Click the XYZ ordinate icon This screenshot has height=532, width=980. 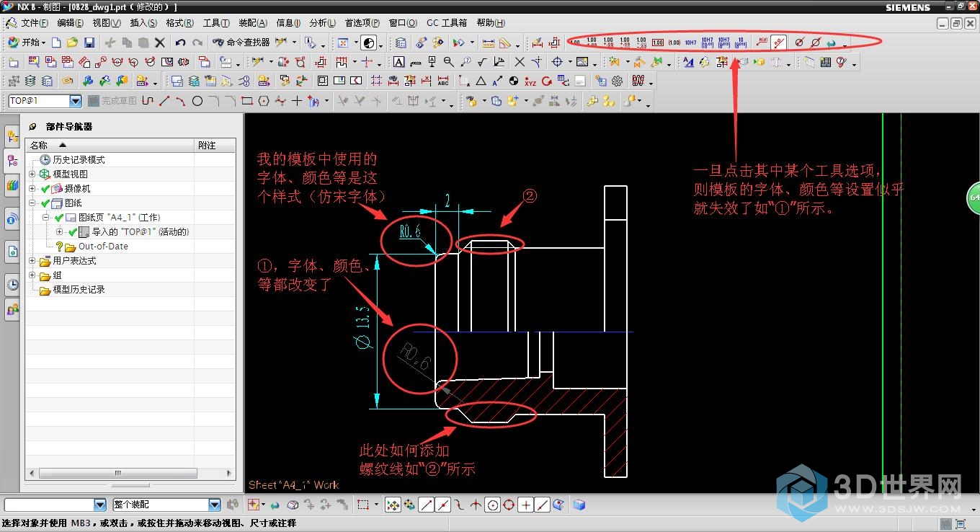tap(530, 81)
